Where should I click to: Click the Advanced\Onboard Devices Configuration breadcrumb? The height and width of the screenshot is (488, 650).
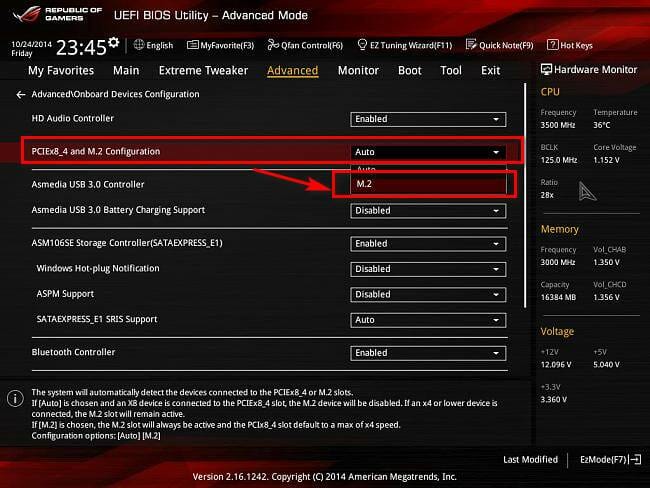(x=115, y=94)
